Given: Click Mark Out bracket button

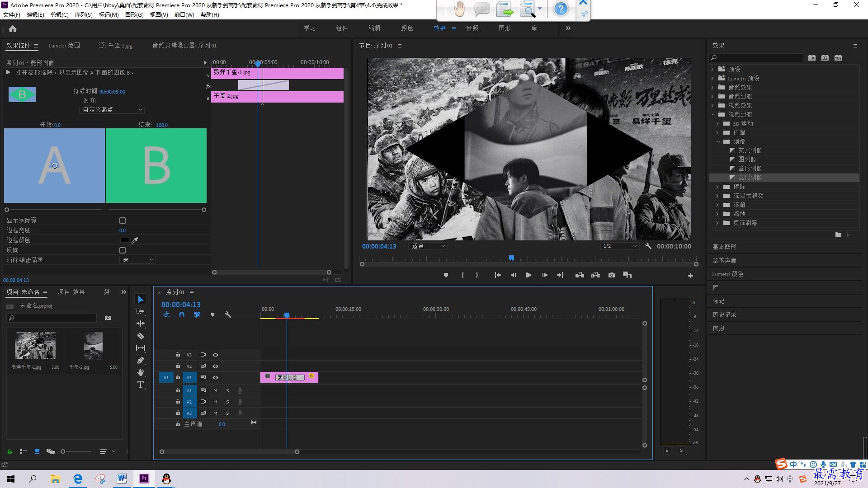Looking at the screenshot, I should pos(477,275).
